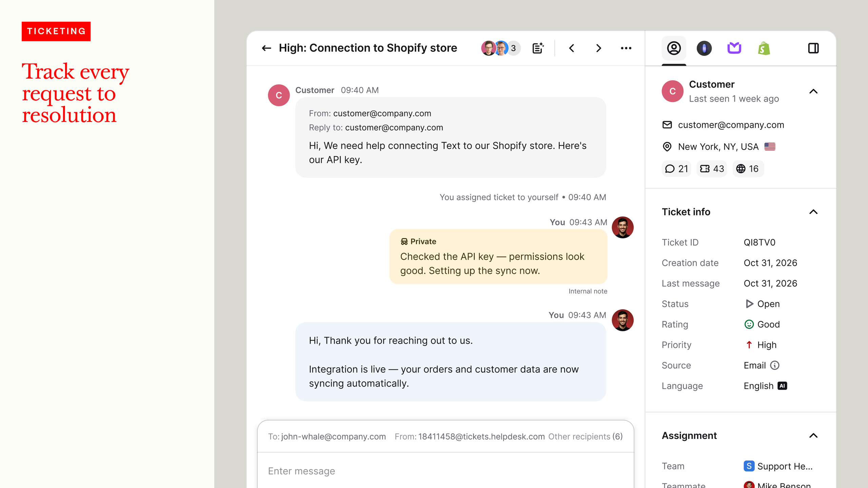Open the AI summary notes icon

pyautogui.click(x=538, y=48)
